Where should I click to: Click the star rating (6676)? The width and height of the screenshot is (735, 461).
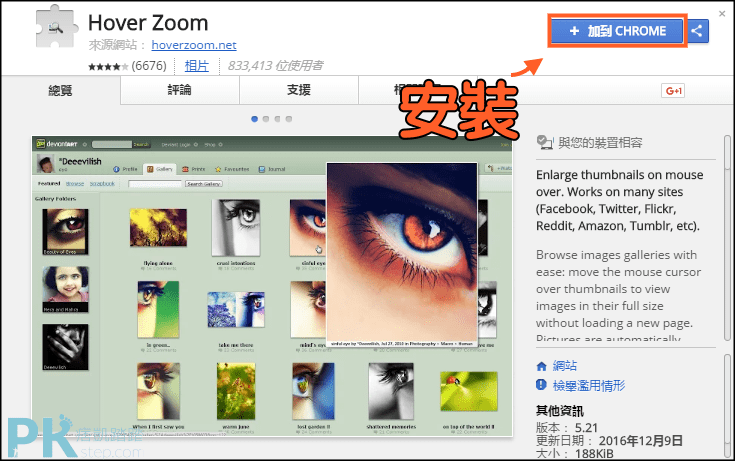pos(128,66)
